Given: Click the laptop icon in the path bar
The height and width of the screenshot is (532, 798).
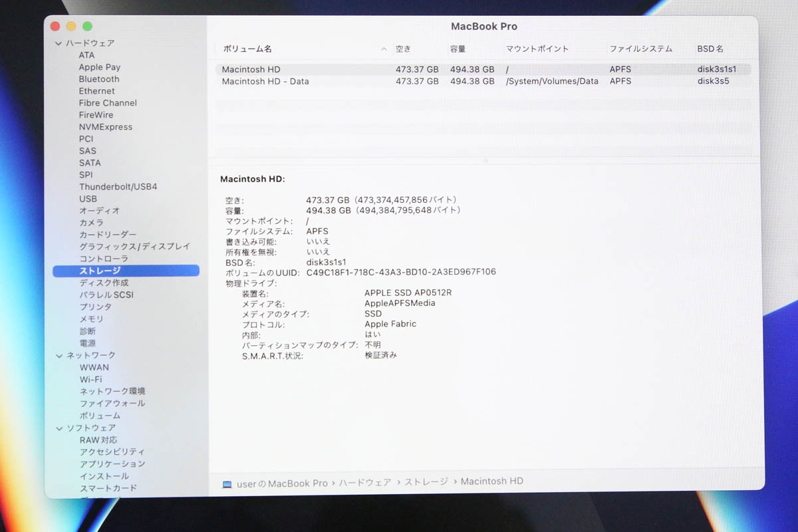Looking at the screenshot, I should coord(227,483).
